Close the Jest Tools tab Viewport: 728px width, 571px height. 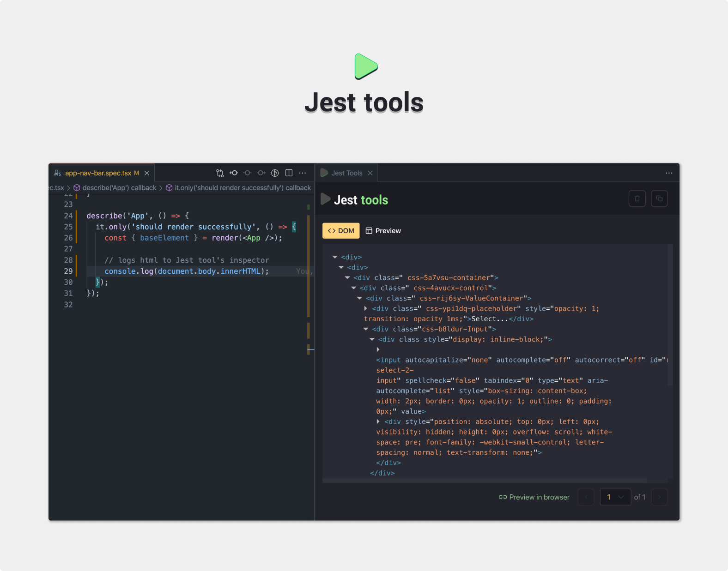tap(370, 173)
